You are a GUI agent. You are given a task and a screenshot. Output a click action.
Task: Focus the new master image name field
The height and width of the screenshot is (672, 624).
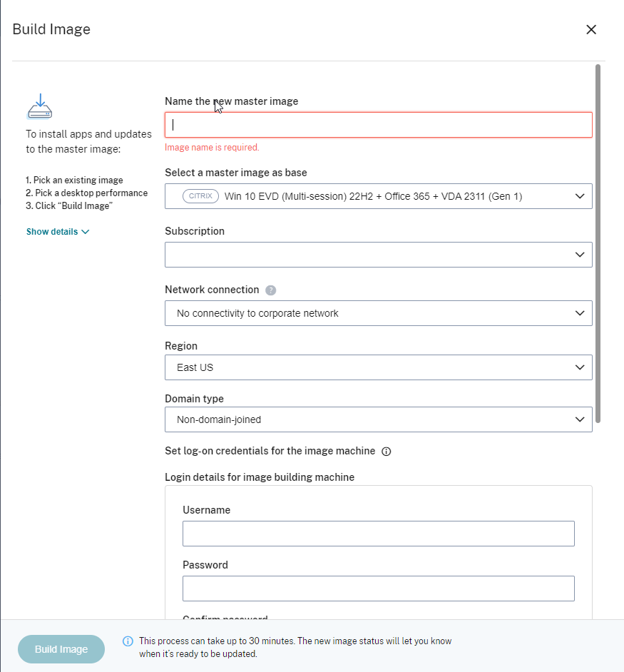378,125
